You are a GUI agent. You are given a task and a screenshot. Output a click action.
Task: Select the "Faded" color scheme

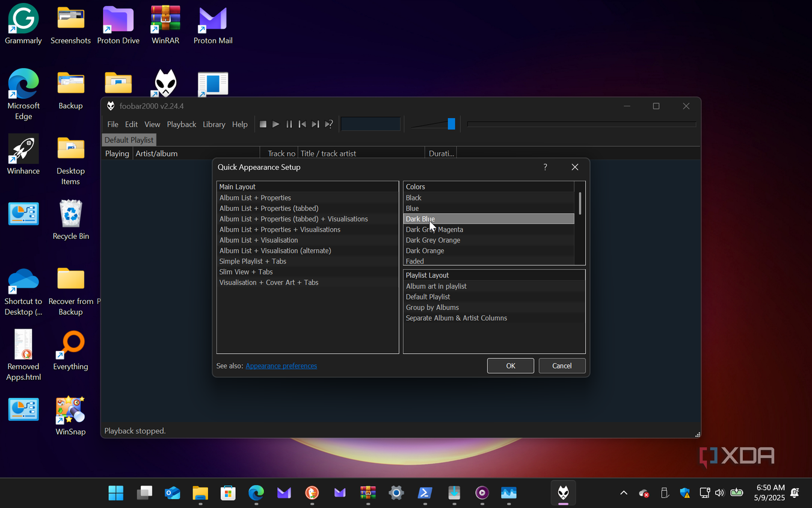click(x=489, y=261)
